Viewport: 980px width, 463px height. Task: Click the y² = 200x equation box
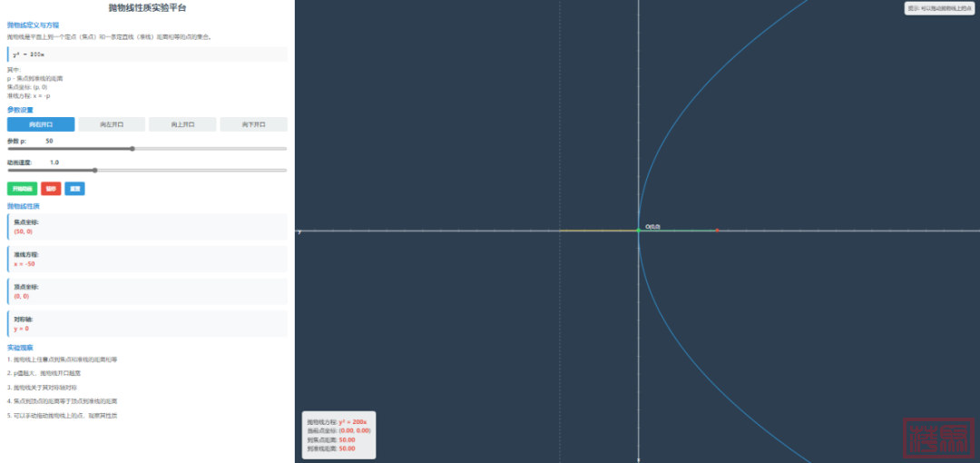(x=147, y=54)
